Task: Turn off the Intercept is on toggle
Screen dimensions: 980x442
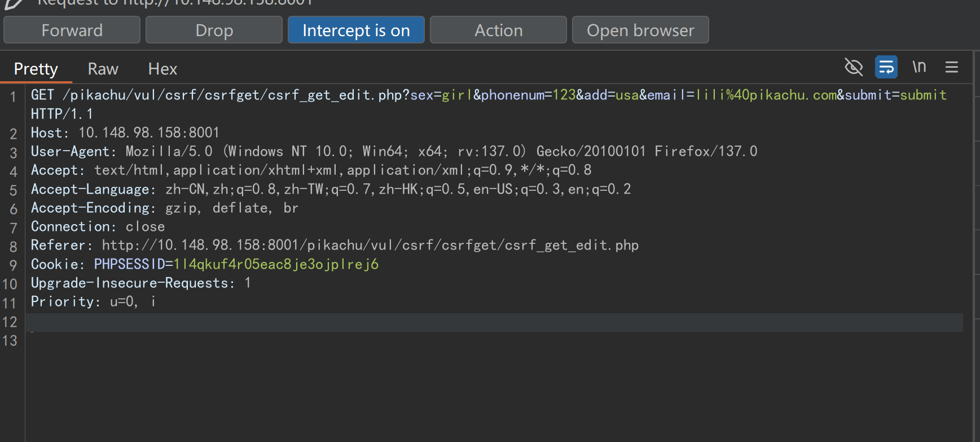Action: (356, 30)
